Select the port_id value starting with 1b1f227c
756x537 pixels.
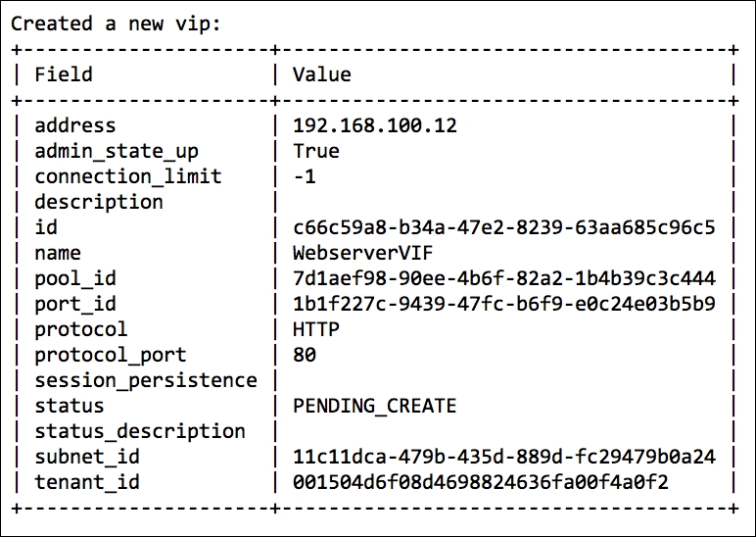click(503, 304)
